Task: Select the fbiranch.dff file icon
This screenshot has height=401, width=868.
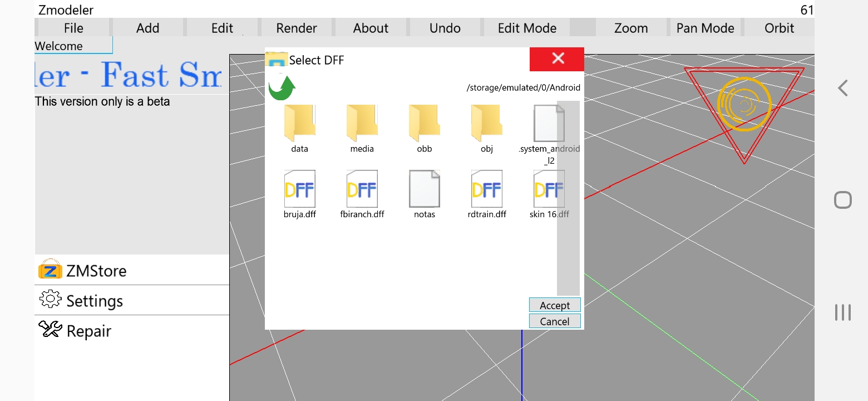Action: tap(362, 189)
